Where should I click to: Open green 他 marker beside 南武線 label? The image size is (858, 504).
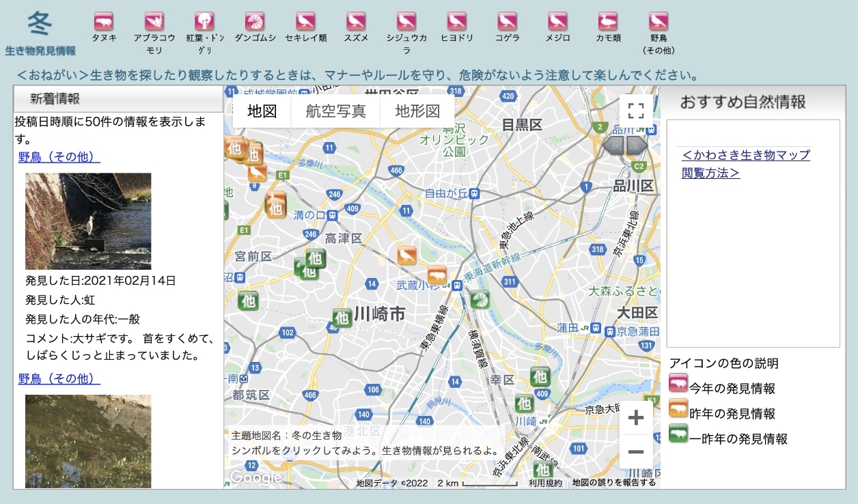tap(543, 470)
